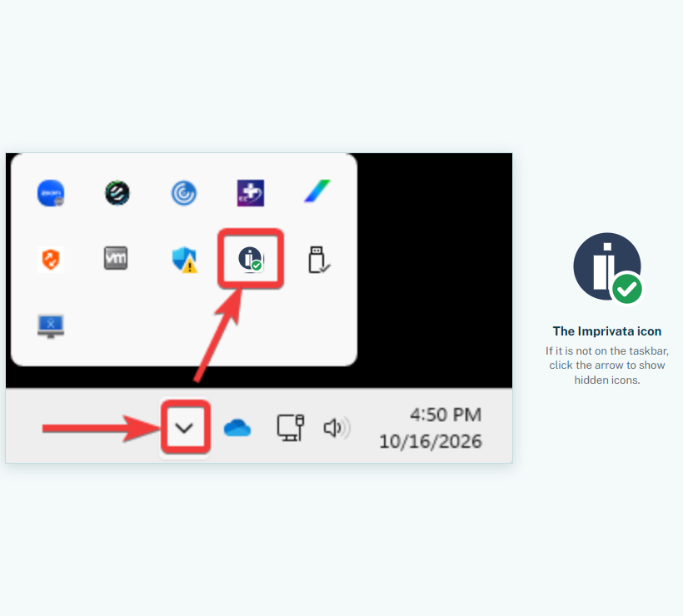Screen dimensions: 683x616
Task: Click the black circular icon with teal stripes
Action: tap(117, 193)
